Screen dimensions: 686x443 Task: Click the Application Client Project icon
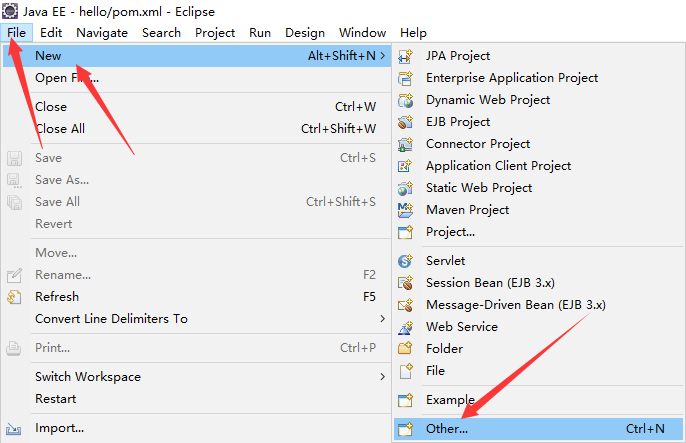pyautogui.click(x=405, y=166)
